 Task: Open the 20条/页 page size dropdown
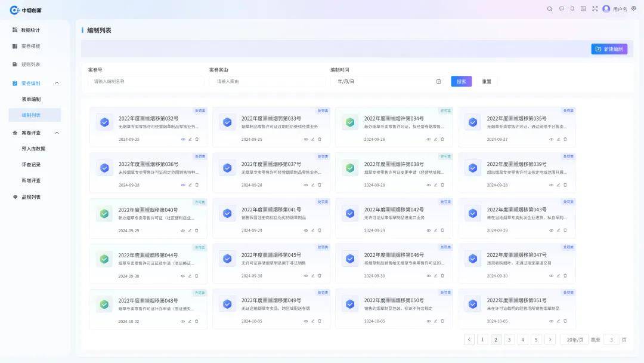point(574,340)
